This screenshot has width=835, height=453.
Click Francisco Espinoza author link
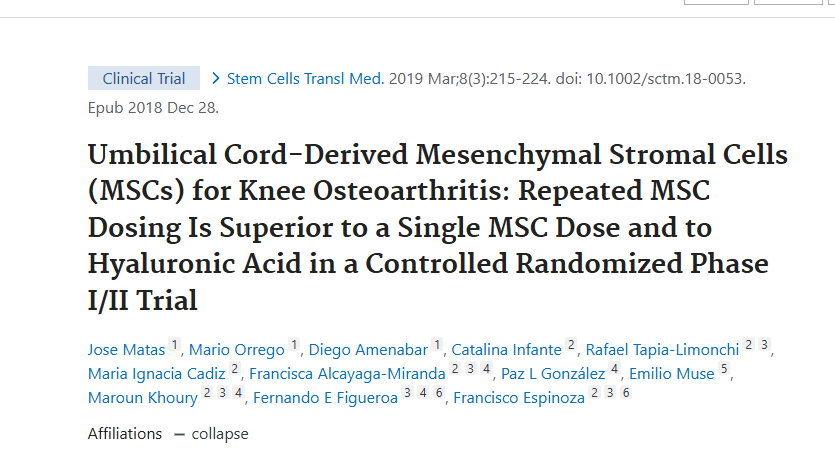pos(520,397)
